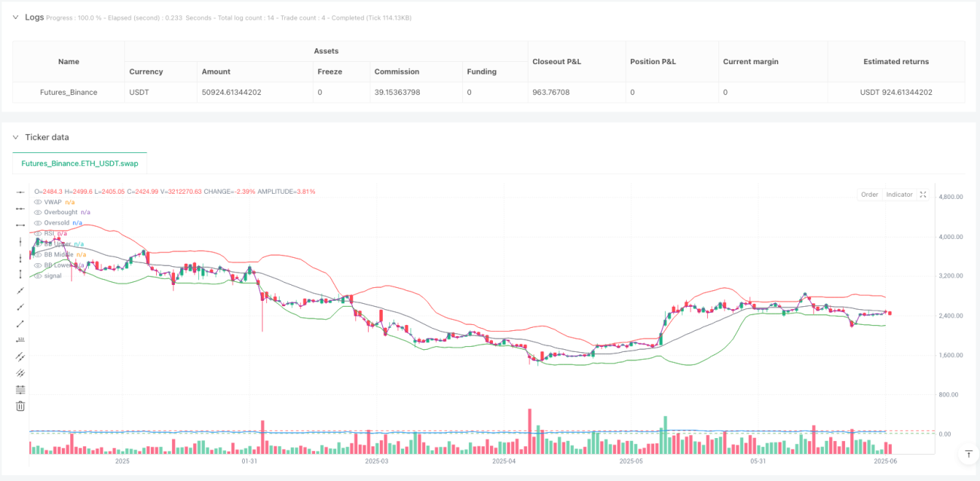Viewport: 980px width, 481px height.
Task: Toggle visibility of the signal indicator
Action: point(38,276)
